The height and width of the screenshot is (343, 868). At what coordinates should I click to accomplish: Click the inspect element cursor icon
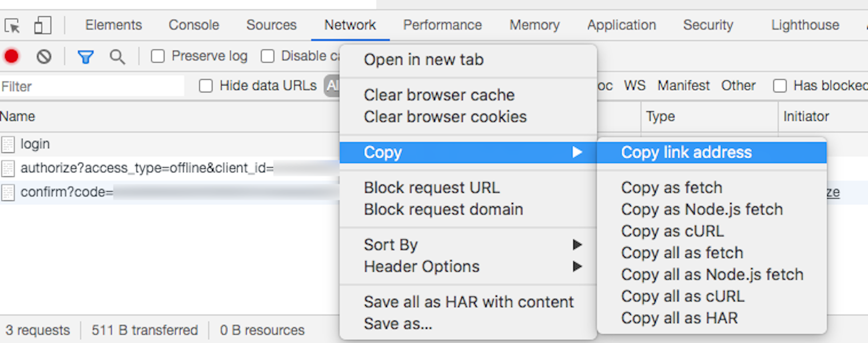pyautogui.click(x=12, y=25)
